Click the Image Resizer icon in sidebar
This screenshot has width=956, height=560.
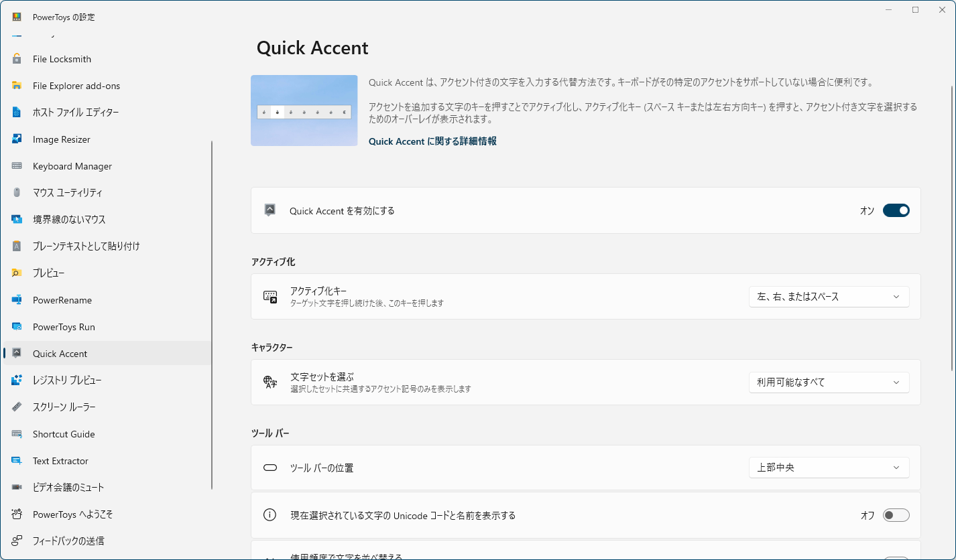click(17, 139)
